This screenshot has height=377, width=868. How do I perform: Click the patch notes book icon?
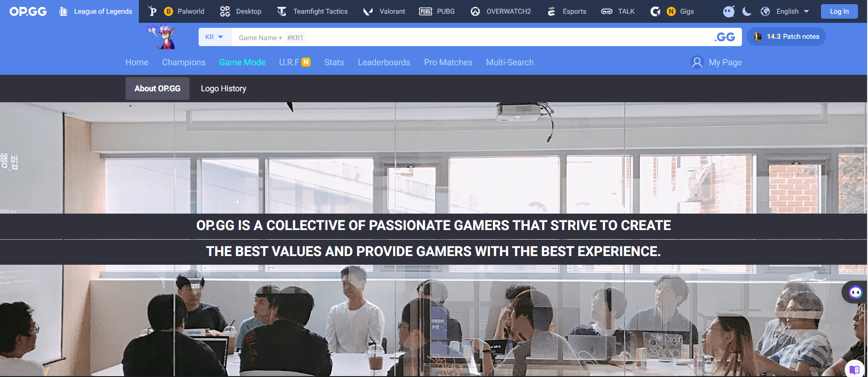[x=758, y=37]
